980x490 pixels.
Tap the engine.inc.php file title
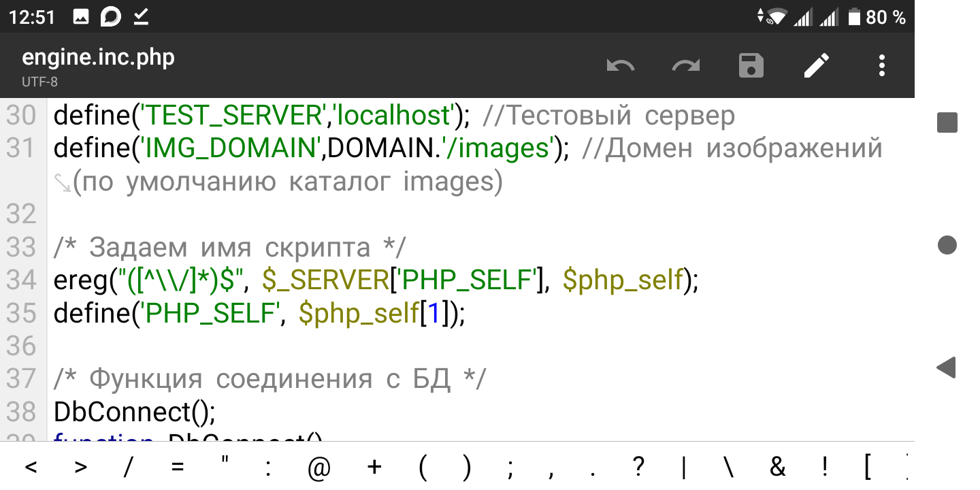pyautogui.click(x=98, y=57)
